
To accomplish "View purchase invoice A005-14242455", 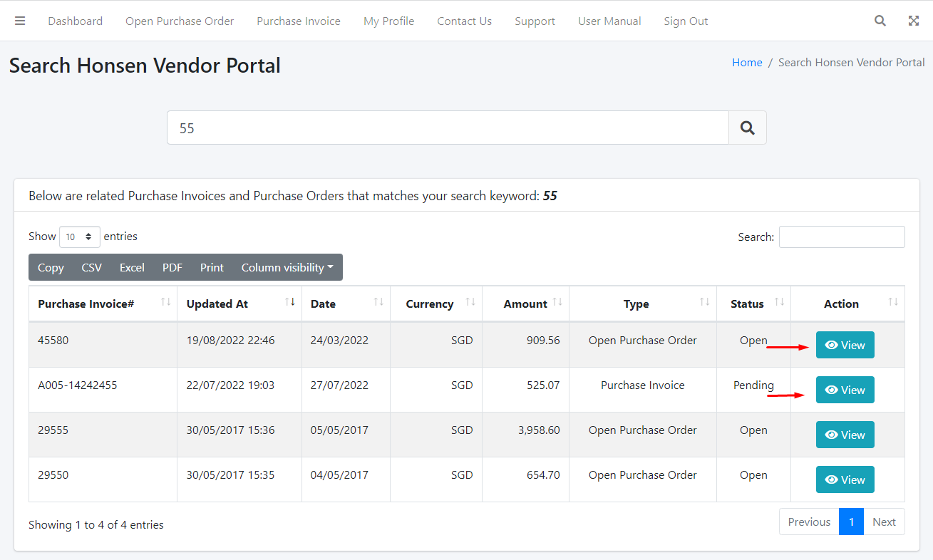I will pos(845,390).
